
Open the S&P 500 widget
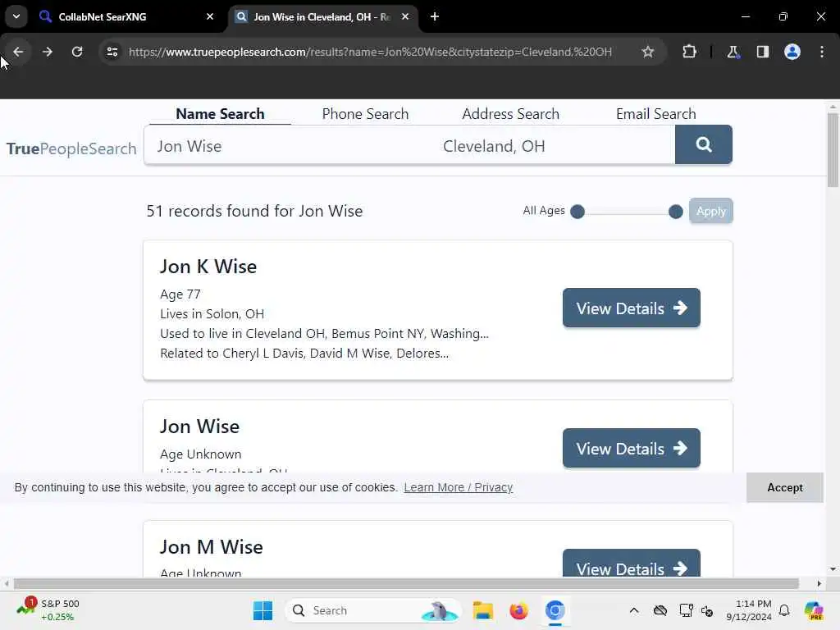click(x=48, y=610)
